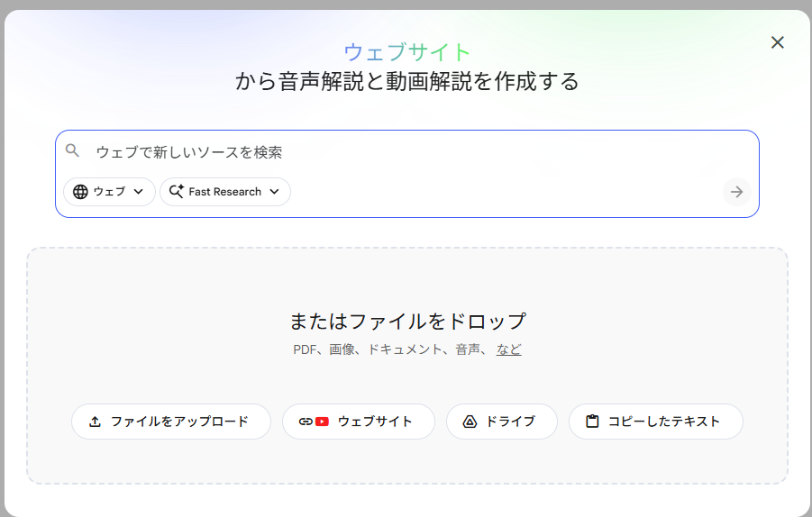Click the globe icon on the ウェブ chip
Image resolution: width=812 pixels, height=517 pixels.
pos(80,192)
